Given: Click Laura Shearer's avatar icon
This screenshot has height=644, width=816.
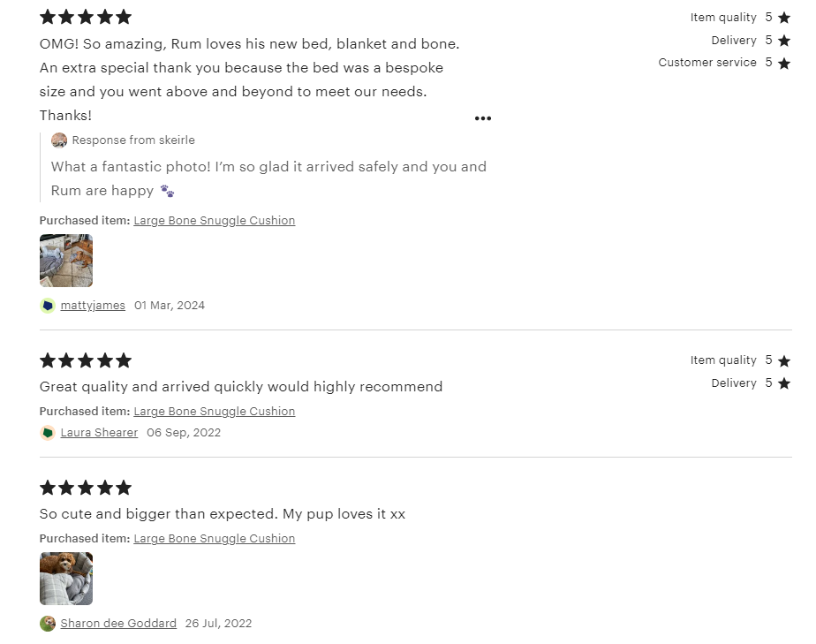Looking at the screenshot, I should pyautogui.click(x=48, y=433).
